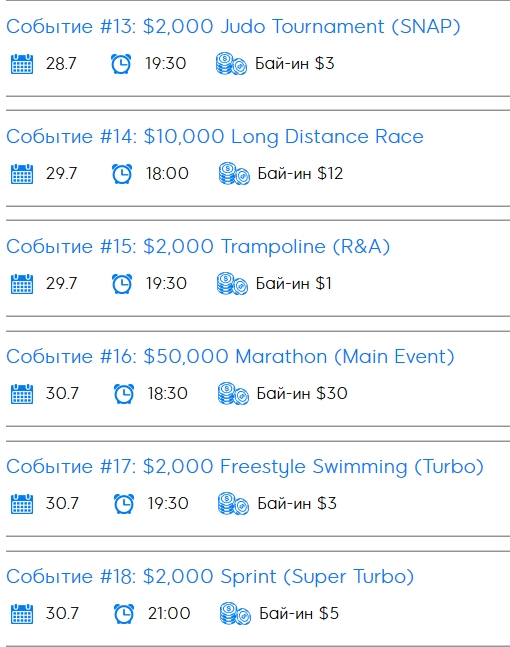This screenshot has width=510, height=647.
Task: Click the coins icon beside Бай-ин $12
Action: point(234,174)
